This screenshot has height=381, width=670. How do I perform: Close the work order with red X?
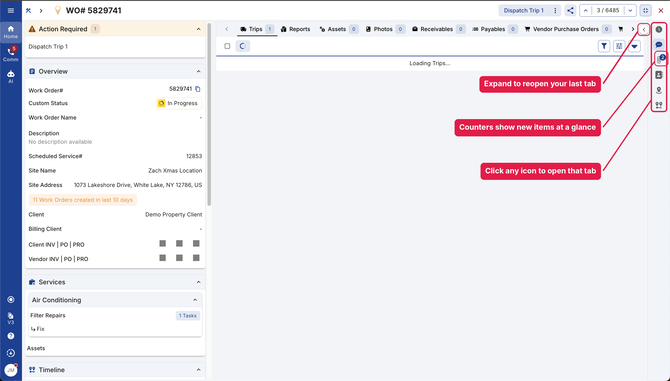(661, 11)
